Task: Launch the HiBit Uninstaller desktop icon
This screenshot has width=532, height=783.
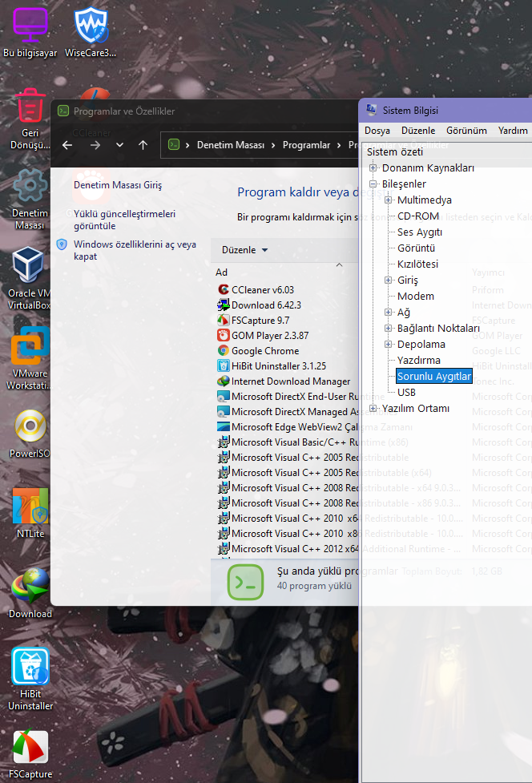Action: pyautogui.click(x=30, y=679)
